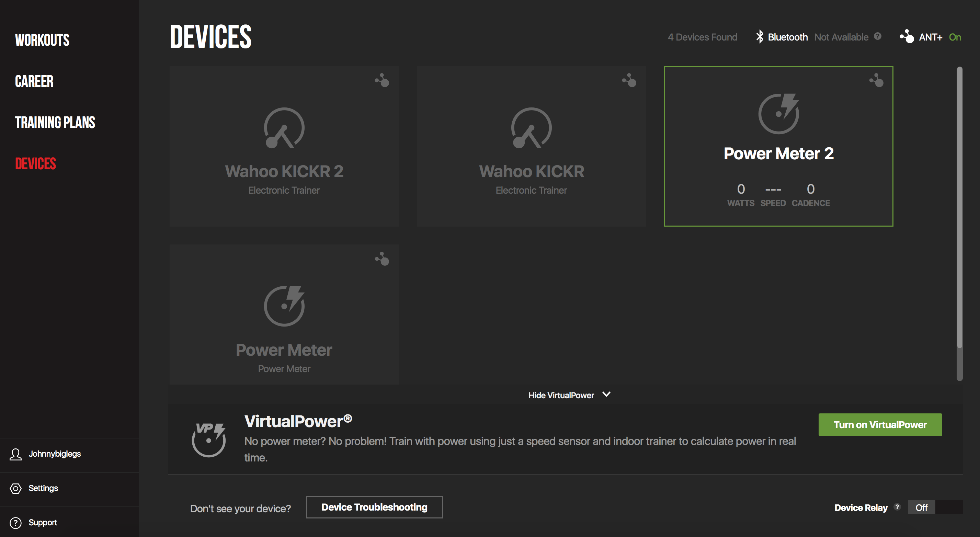Click the Power Meter 2 gauge icon
This screenshot has height=537, width=980.
(x=779, y=113)
